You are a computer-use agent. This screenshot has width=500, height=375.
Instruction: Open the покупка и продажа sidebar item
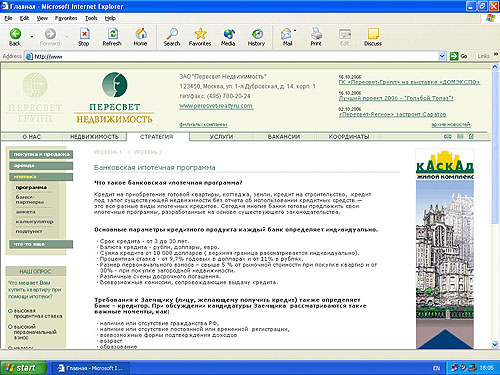(41, 154)
